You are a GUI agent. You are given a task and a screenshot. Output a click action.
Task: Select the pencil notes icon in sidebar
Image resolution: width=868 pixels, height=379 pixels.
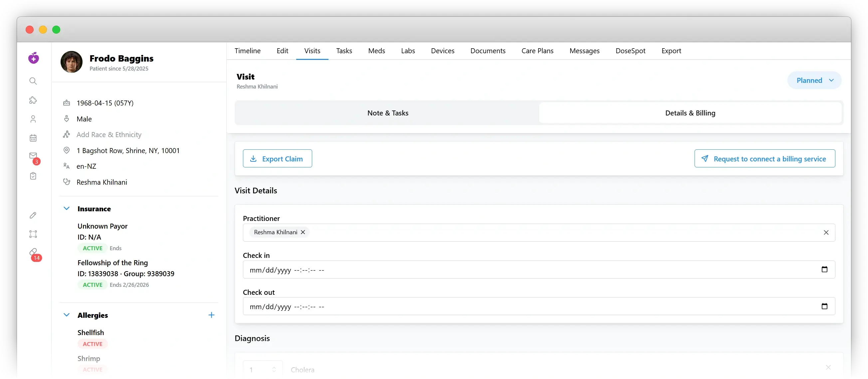pyautogui.click(x=33, y=215)
